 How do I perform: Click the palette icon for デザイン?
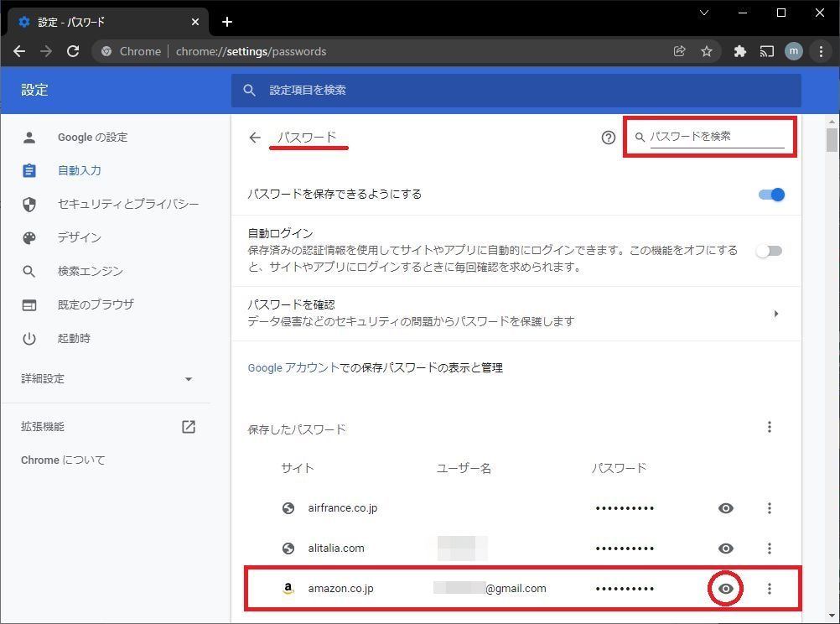29,237
